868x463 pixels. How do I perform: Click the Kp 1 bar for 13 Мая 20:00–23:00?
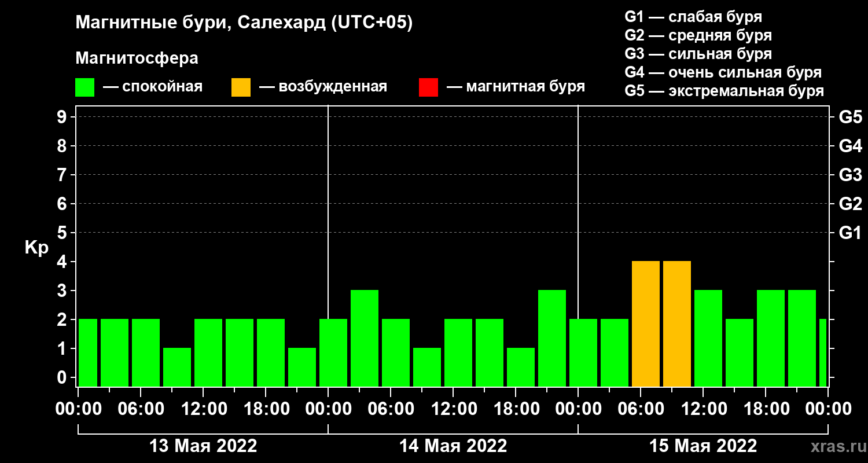pyautogui.click(x=302, y=368)
